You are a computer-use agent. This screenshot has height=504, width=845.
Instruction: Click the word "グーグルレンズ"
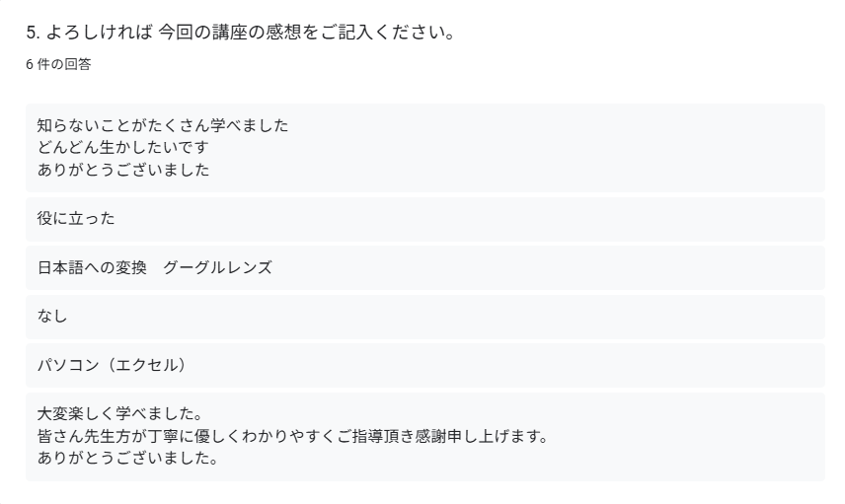coord(217,267)
